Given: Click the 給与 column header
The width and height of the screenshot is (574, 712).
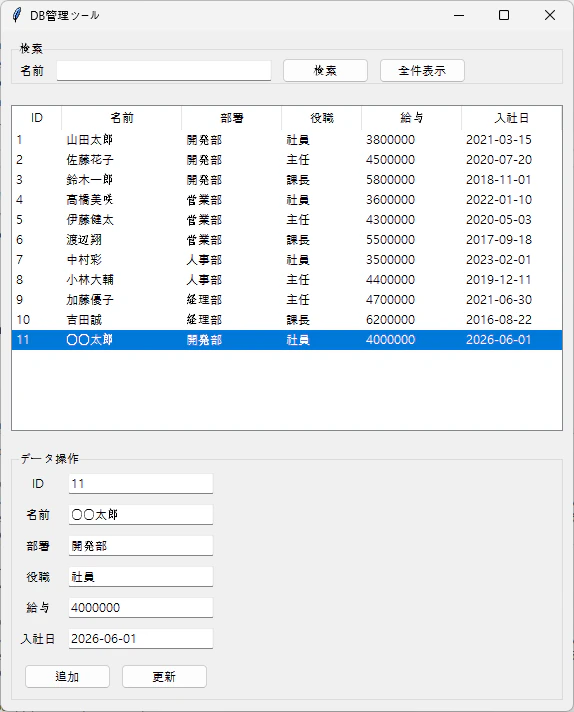Looking at the screenshot, I should point(411,118).
